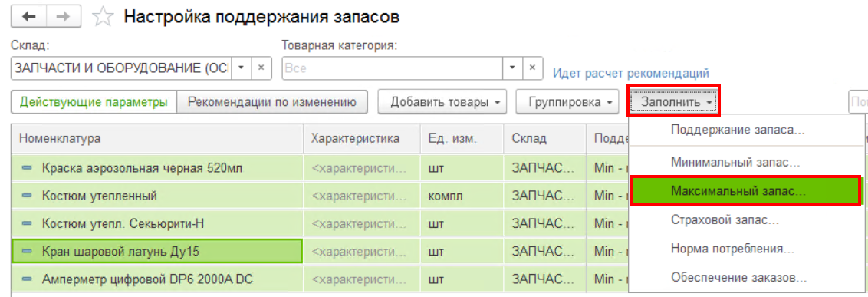
Task: Switch to Действующие параметры tab
Action: coord(94,102)
